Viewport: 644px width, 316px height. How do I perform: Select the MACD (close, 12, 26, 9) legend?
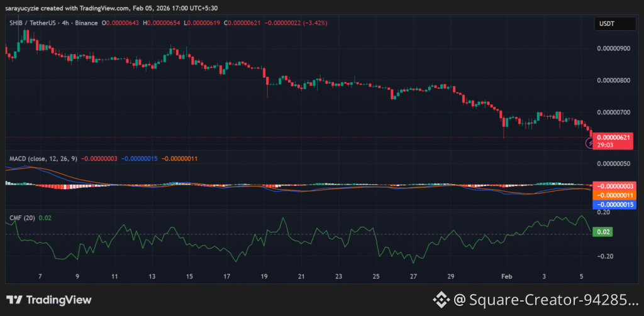pyautogui.click(x=43, y=158)
